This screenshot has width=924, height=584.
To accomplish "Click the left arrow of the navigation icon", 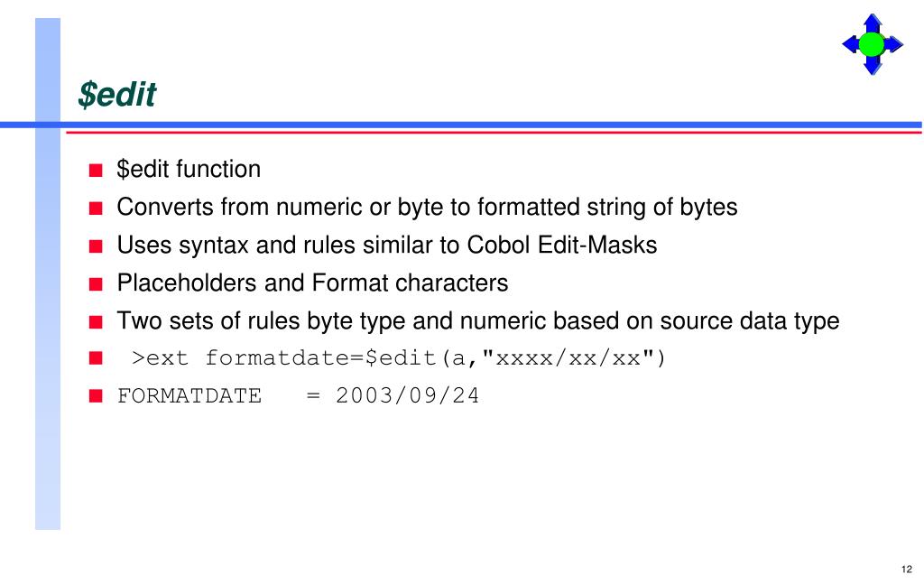I will pos(850,44).
